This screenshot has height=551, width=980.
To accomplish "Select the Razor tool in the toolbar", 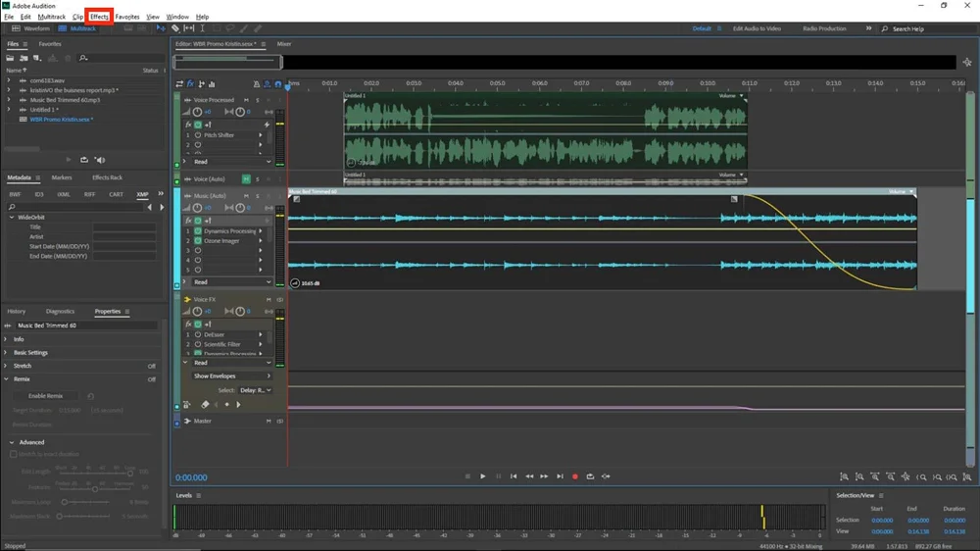I will 175,28.
